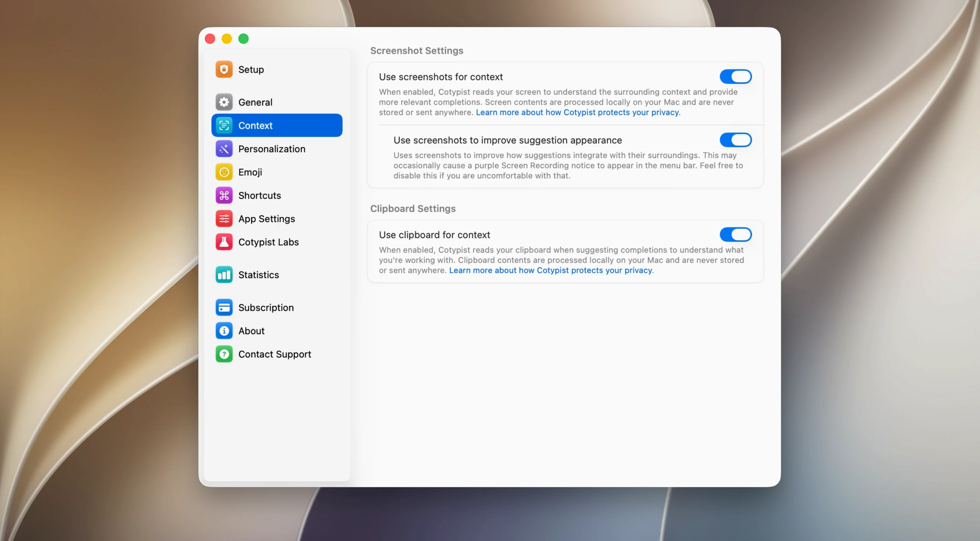This screenshot has height=541, width=980.
Task: Click the Clipboard Settings heading
Action: pyautogui.click(x=413, y=208)
